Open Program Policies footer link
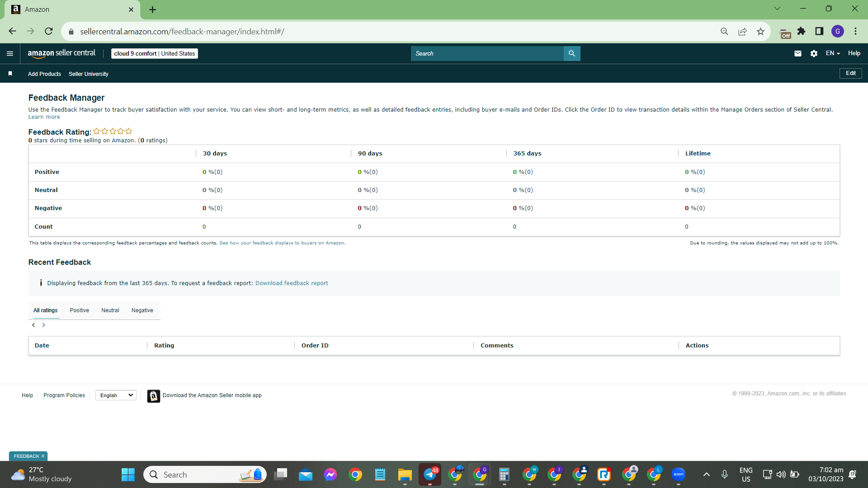The width and height of the screenshot is (868, 488). click(x=64, y=395)
